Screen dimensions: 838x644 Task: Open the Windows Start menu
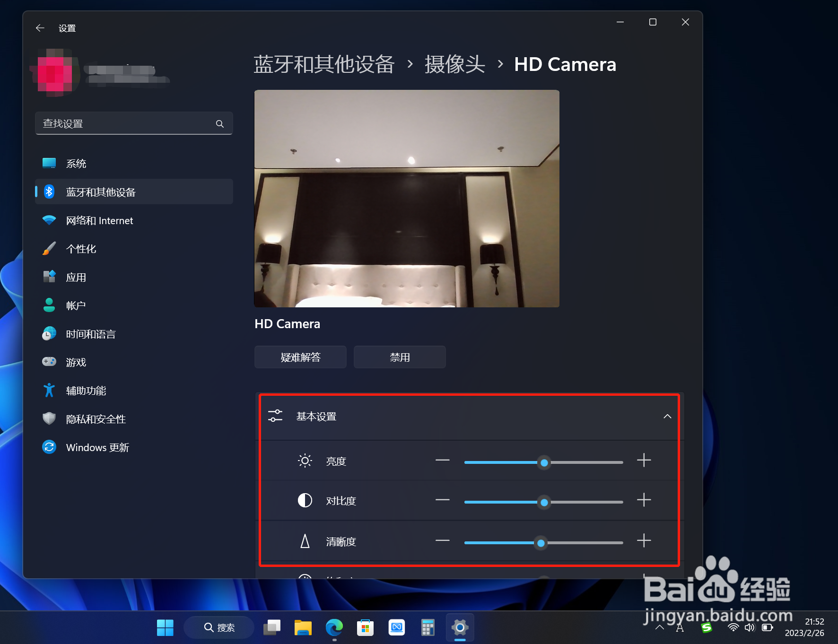coord(165,627)
